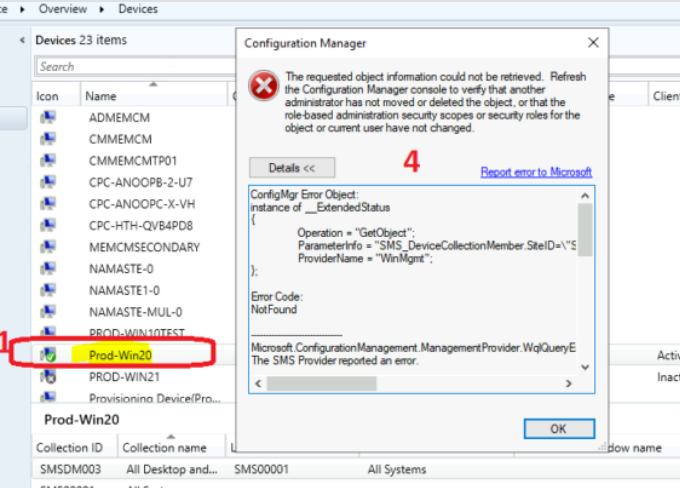680x488 pixels.
Task: Click the SMS00001 cell in the collection row
Action: pos(261,469)
